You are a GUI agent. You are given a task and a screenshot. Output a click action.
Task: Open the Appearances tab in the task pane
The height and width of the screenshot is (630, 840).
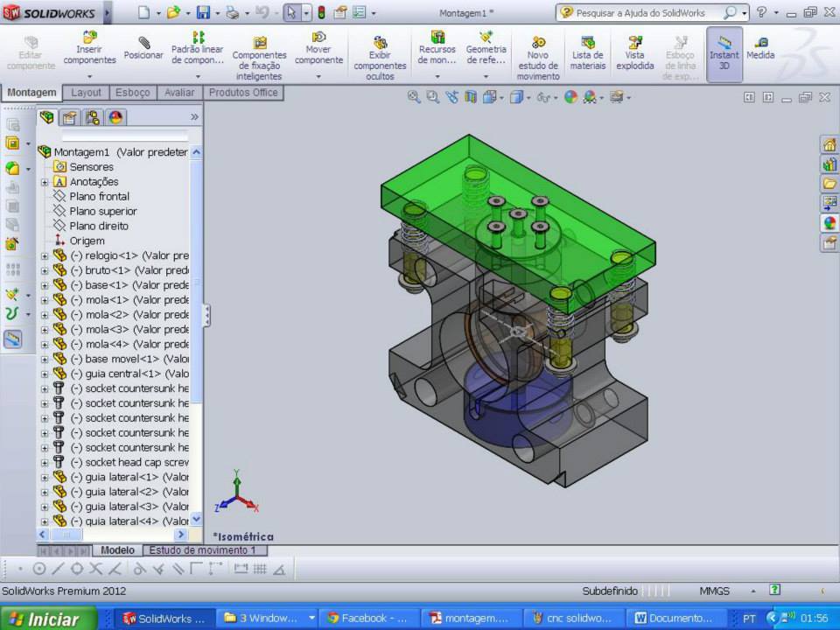[x=829, y=223]
